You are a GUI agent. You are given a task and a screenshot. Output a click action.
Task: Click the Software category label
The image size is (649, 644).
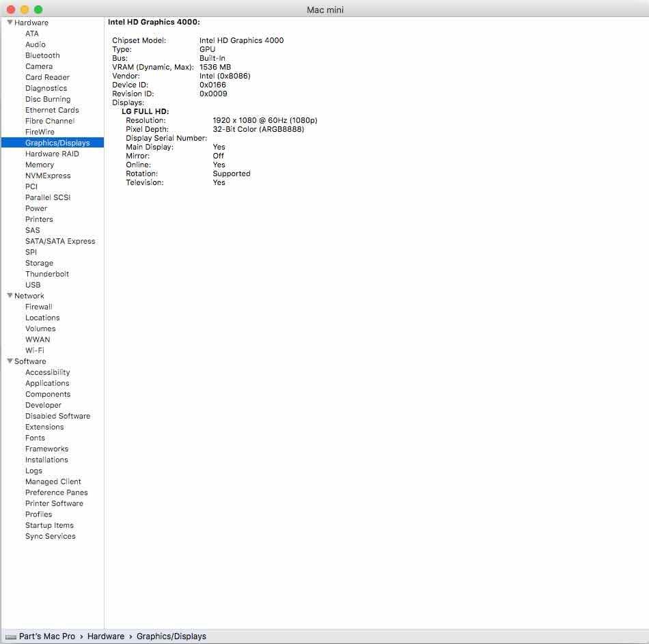(x=30, y=361)
